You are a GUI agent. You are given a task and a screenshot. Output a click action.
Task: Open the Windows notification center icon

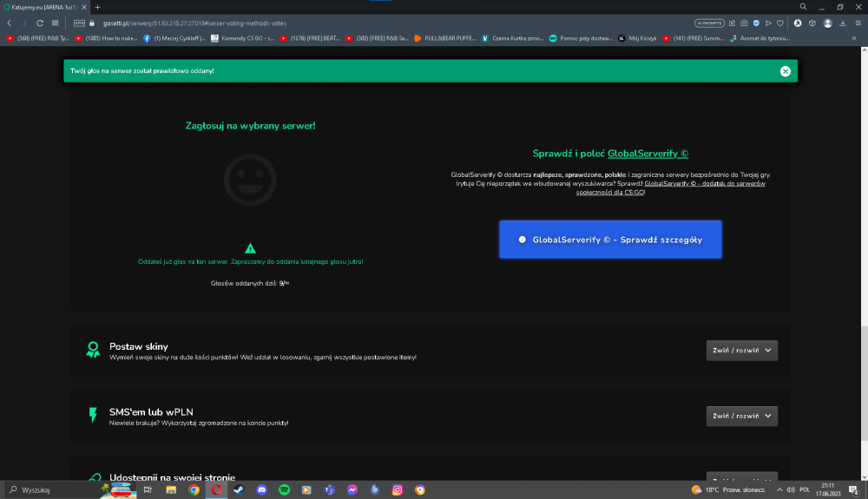click(853, 489)
